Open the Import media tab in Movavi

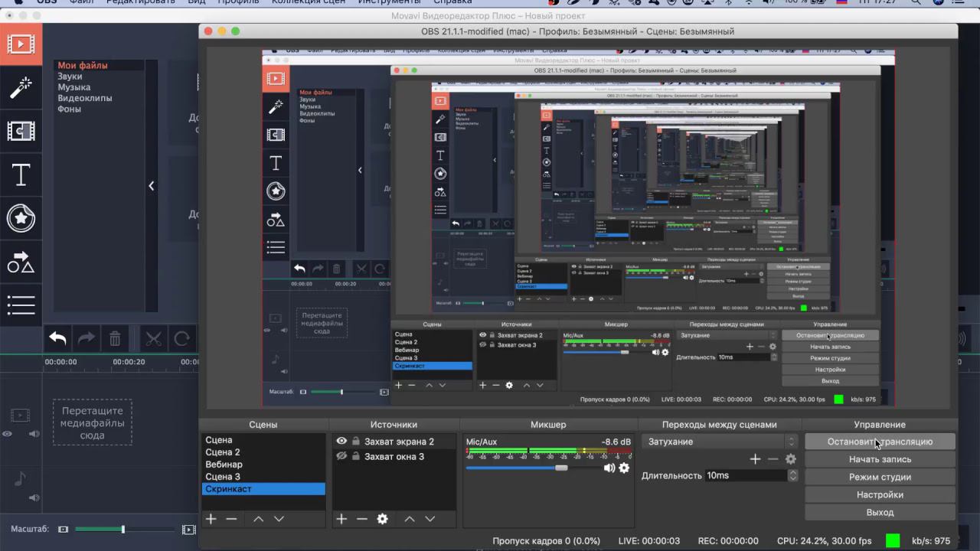(x=21, y=44)
